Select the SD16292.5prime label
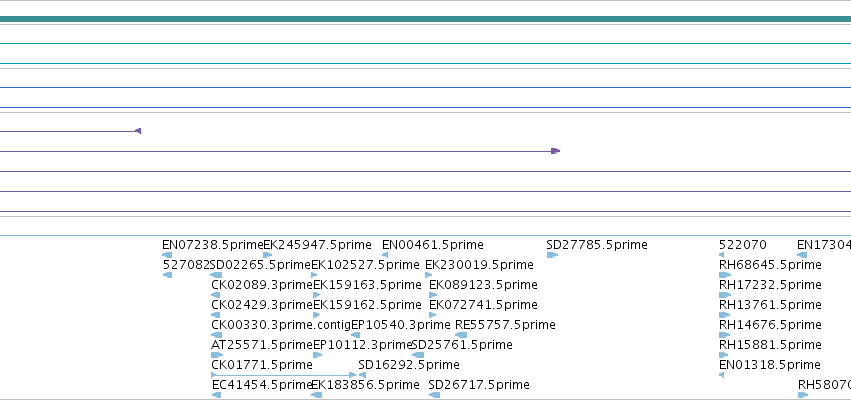Viewport: 851px width, 400px height. 409,365
